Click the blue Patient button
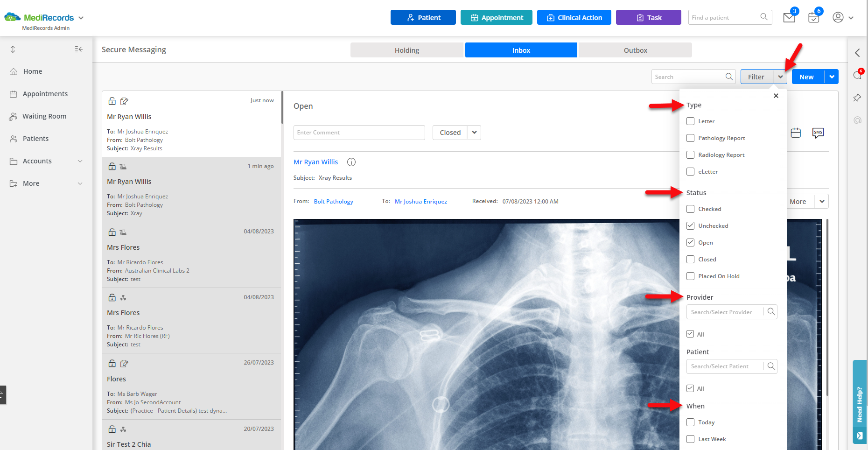 click(x=423, y=17)
